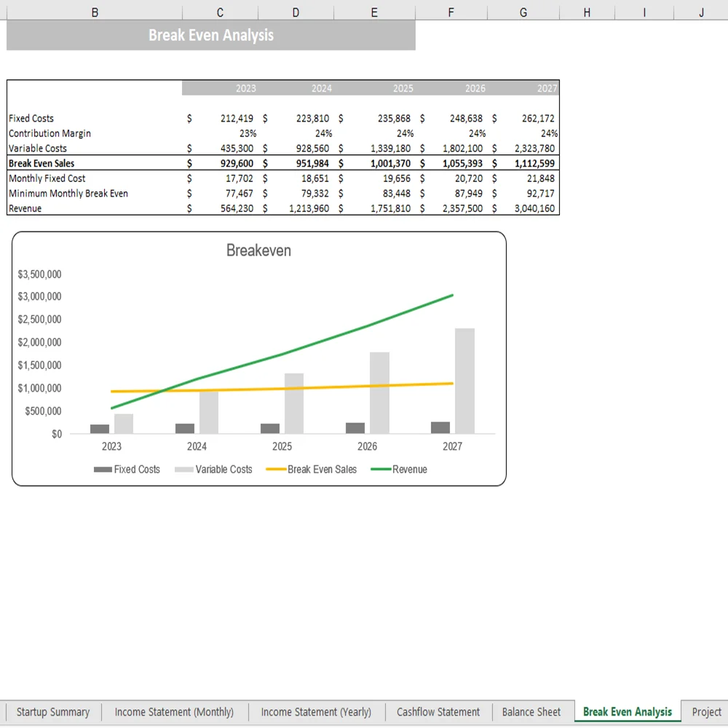Viewport: 728px width, 728px height.
Task: Switch to the Cashflow Statement tab
Action: (438, 712)
